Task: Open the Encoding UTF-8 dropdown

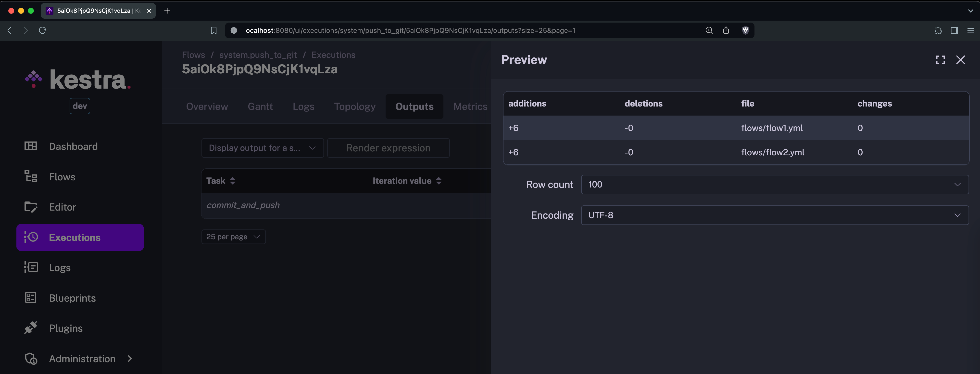Action: point(774,215)
